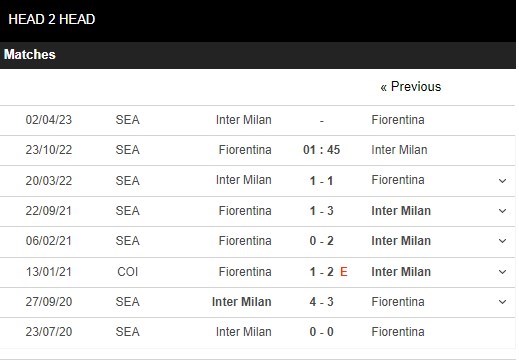Image resolution: width=519 pixels, height=360 pixels.
Task: Open Inter Milan in the 23/07/20 row
Action: (244, 332)
